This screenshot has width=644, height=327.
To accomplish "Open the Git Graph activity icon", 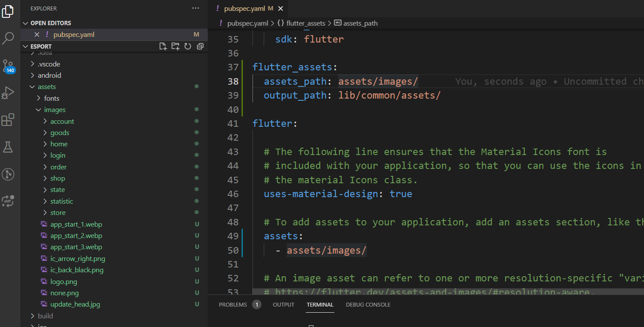I will pyautogui.click(x=8, y=174).
